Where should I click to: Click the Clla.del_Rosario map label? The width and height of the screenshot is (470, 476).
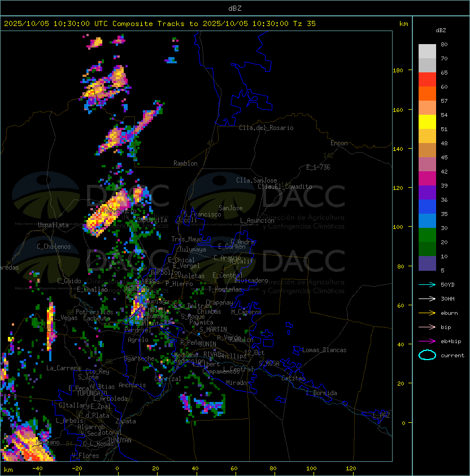(266, 128)
